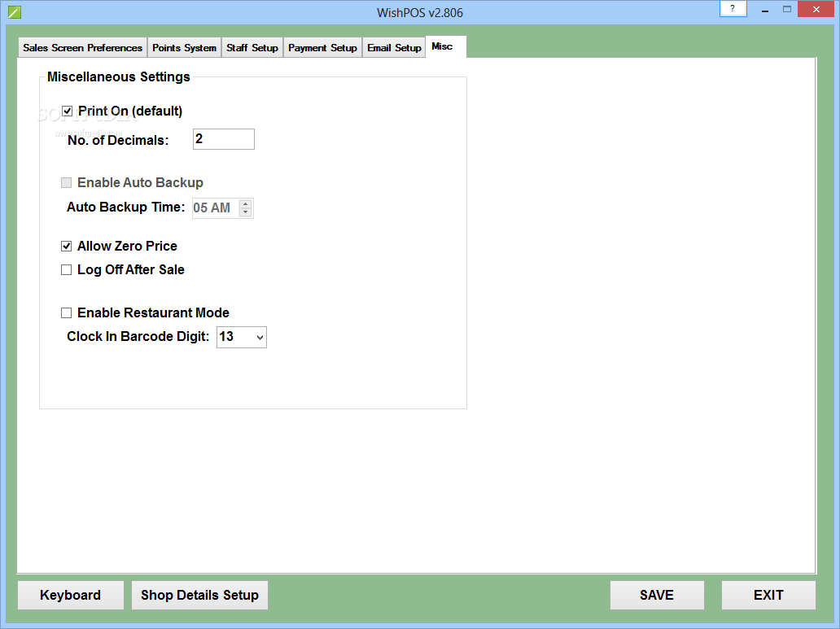Click the SAVE button
The width and height of the screenshot is (840, 629).
click(657, 596)
